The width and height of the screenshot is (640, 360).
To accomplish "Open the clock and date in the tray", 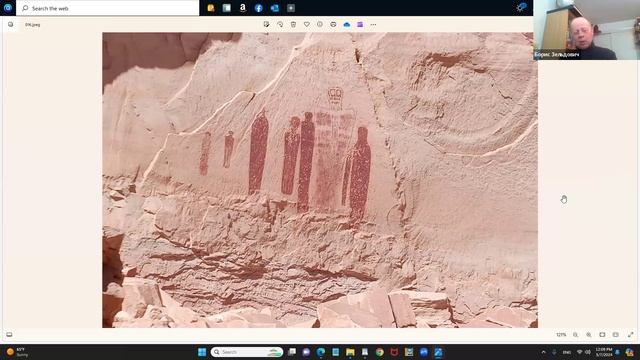I will coord(604,352).
